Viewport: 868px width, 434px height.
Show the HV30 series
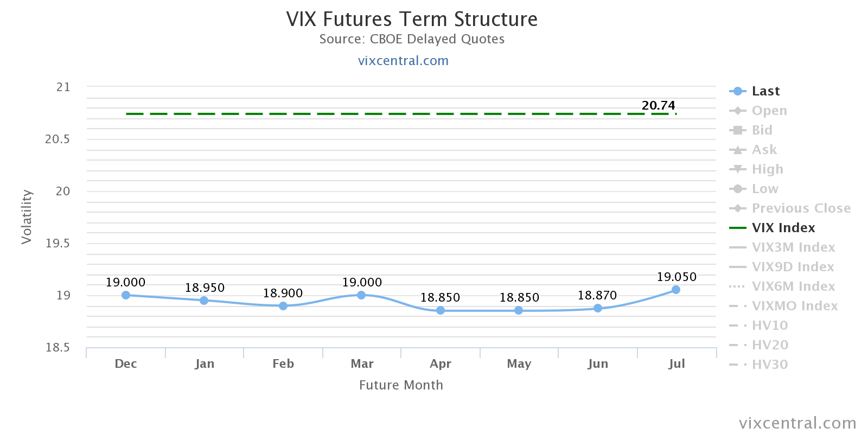769,365
